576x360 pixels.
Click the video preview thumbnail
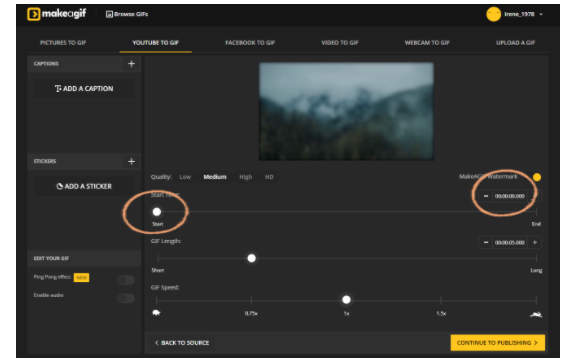[x=346, y=111]
